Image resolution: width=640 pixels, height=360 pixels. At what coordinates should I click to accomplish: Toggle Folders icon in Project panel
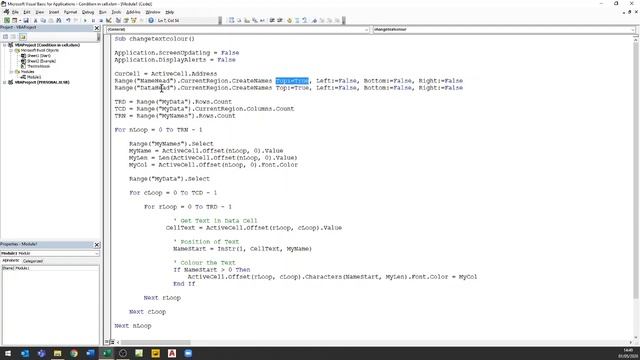pyautogui.click(x=22, y=37)
